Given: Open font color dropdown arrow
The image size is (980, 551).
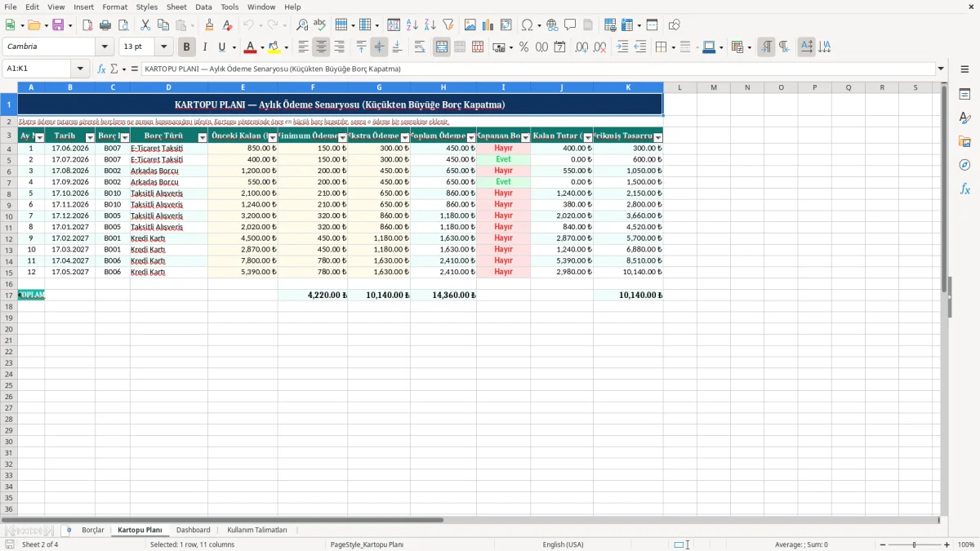Looking at the screenshot, I should coord(262,47).
